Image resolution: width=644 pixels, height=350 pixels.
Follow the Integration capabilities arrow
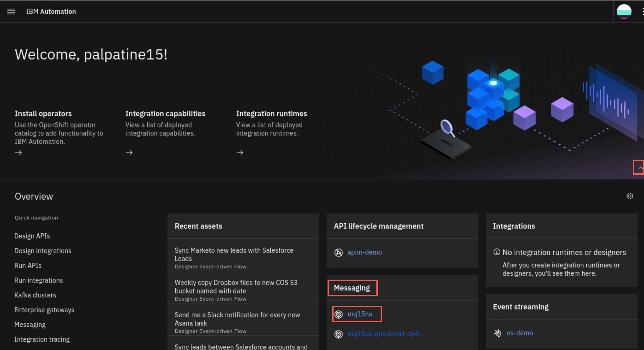[x=129, y=153]
